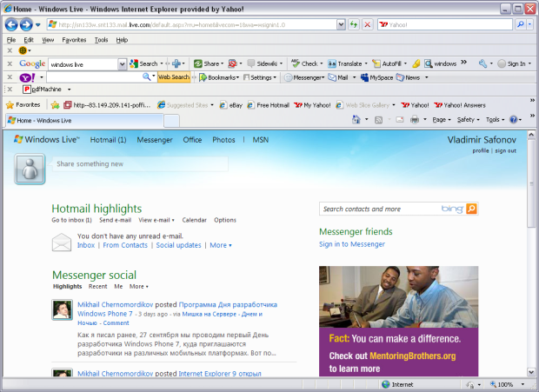Click the Share button on Google toolbar

pyautogui.click(x=207, y=63)
